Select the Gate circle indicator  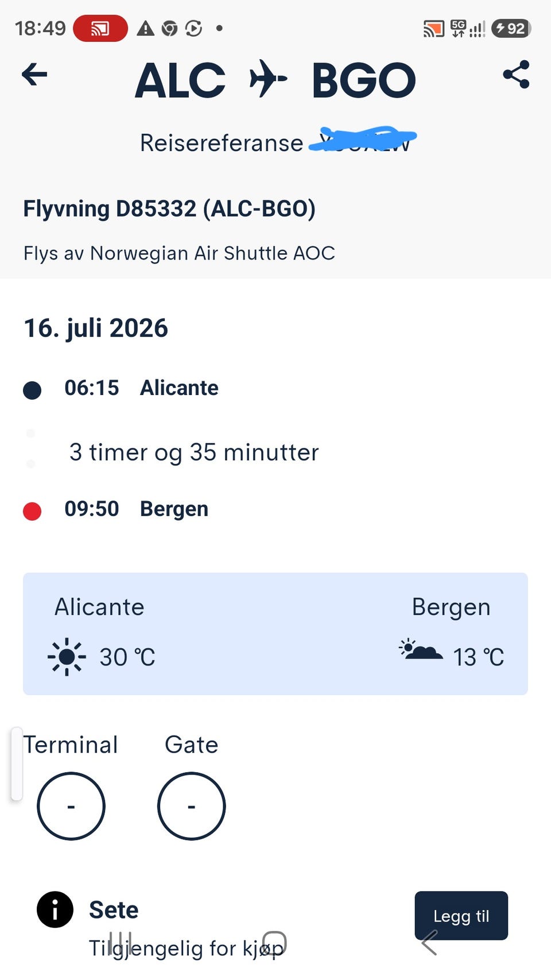192,806
